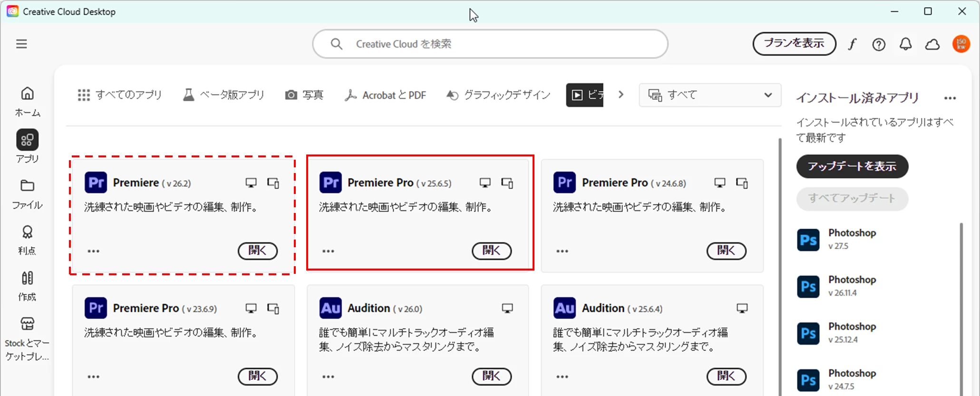Click desktop icon on Premiere v26.2 card
The height and width of the screenshot is (396, 980).
click(x=251, y=183)
